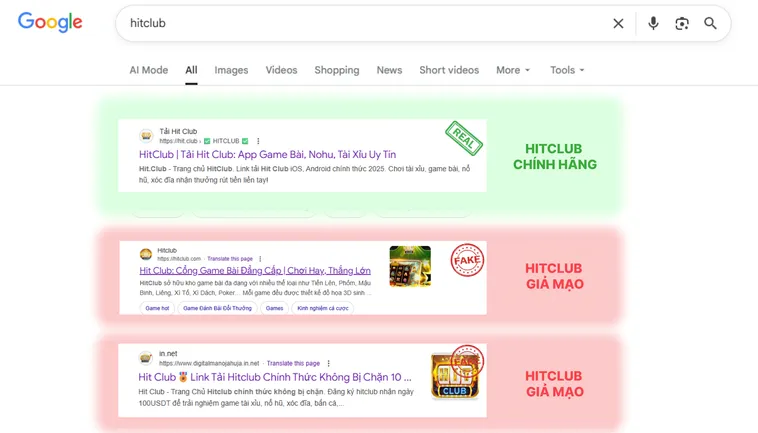Open the three-dot menu on the in.net result
This screenshot has width=758, height=433.
click(x=329, y=363)
